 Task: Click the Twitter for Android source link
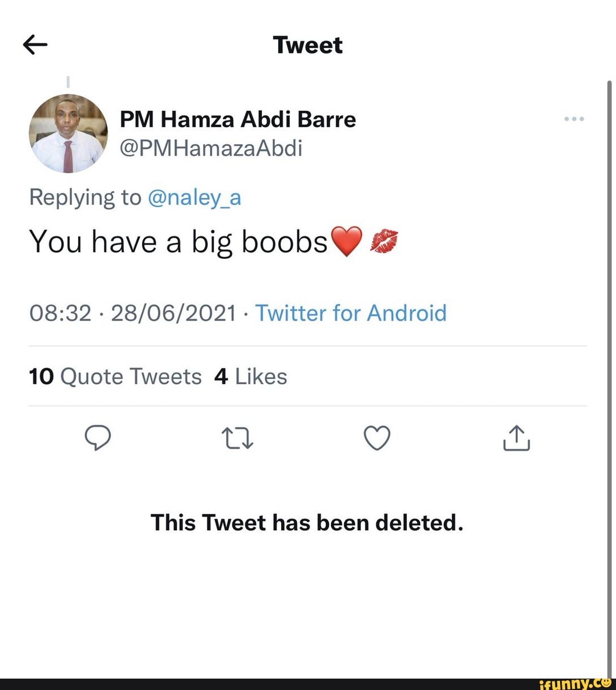tap(350, 313)
